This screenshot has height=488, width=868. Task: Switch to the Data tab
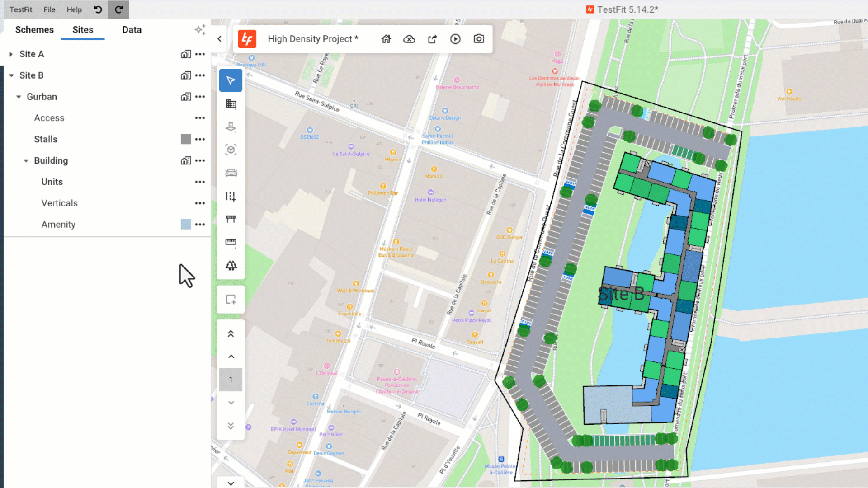(x=132, y=30)
